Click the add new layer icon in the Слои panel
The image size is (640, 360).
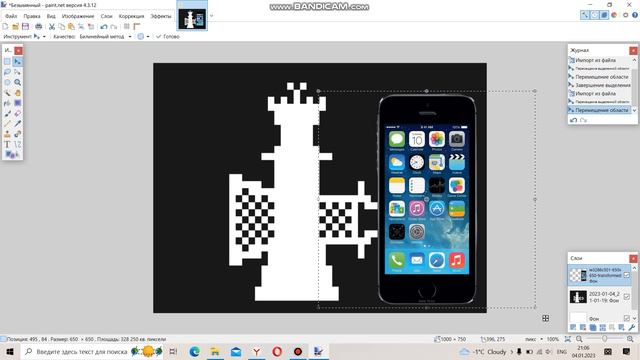point(573,327)
